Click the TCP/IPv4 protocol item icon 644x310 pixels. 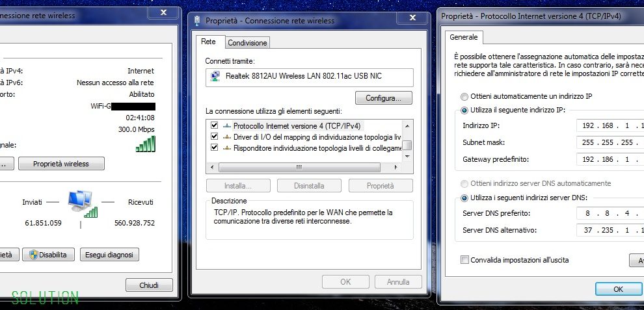point(227,126)
